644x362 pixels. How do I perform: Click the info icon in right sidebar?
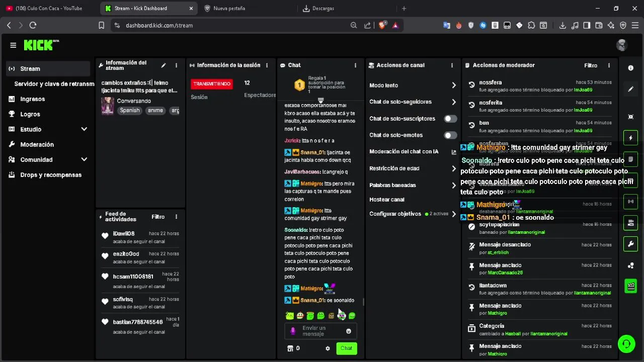(630, 68)
